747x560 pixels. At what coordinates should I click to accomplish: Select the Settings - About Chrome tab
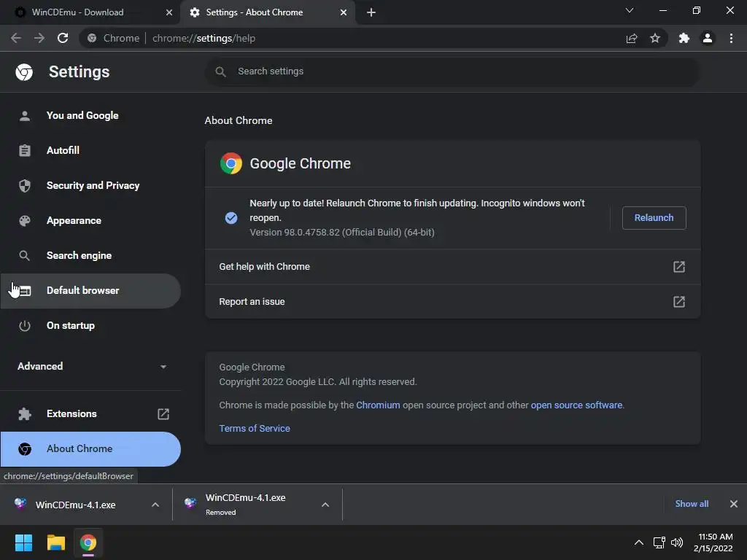click(x=267, y=12)
